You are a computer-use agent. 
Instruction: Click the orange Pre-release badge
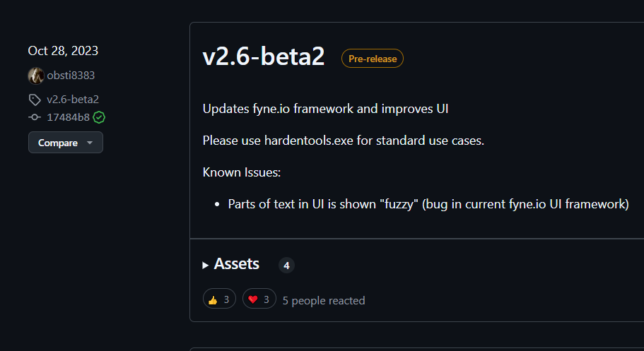373,59
